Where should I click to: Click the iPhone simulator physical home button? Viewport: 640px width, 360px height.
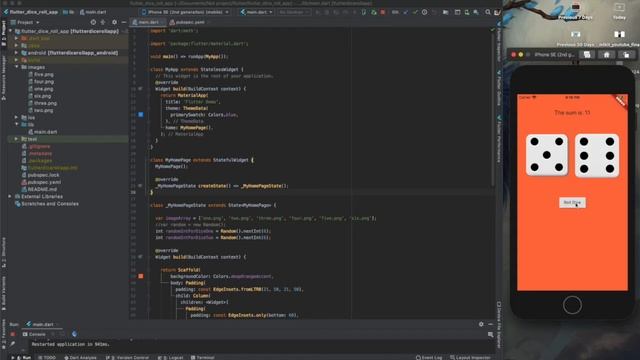tap(572, 305)
